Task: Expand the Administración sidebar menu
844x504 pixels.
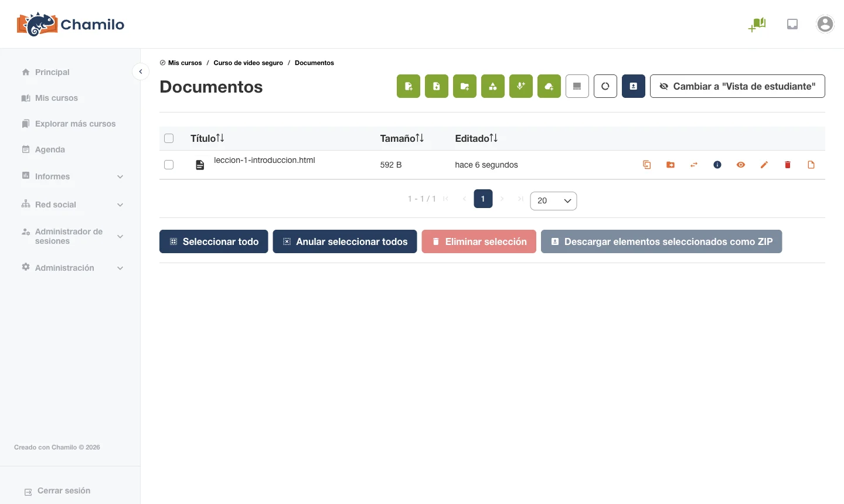Action: pos(73,268)
